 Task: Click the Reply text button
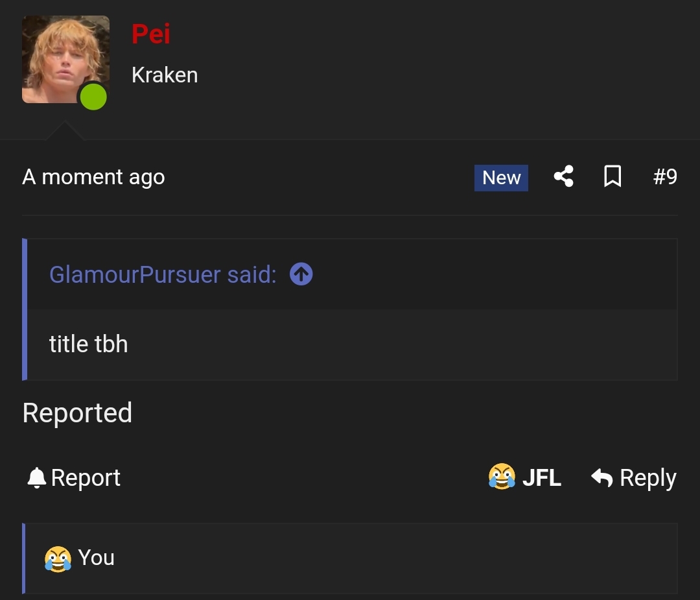click(647, 478)
